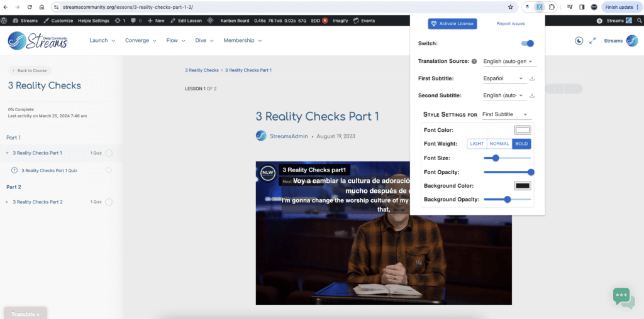644x319 pixels.
Task: Click the Activate License button
Action: (452, 24)
